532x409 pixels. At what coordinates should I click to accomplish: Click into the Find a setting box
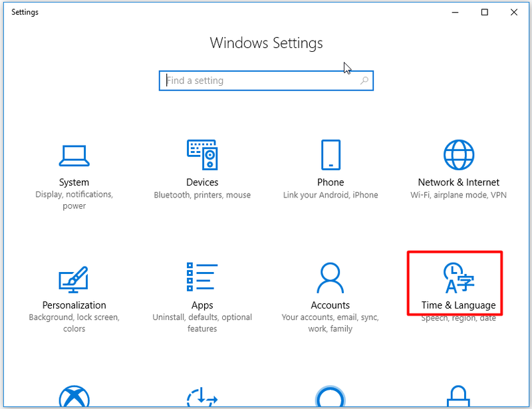[267, 80]
